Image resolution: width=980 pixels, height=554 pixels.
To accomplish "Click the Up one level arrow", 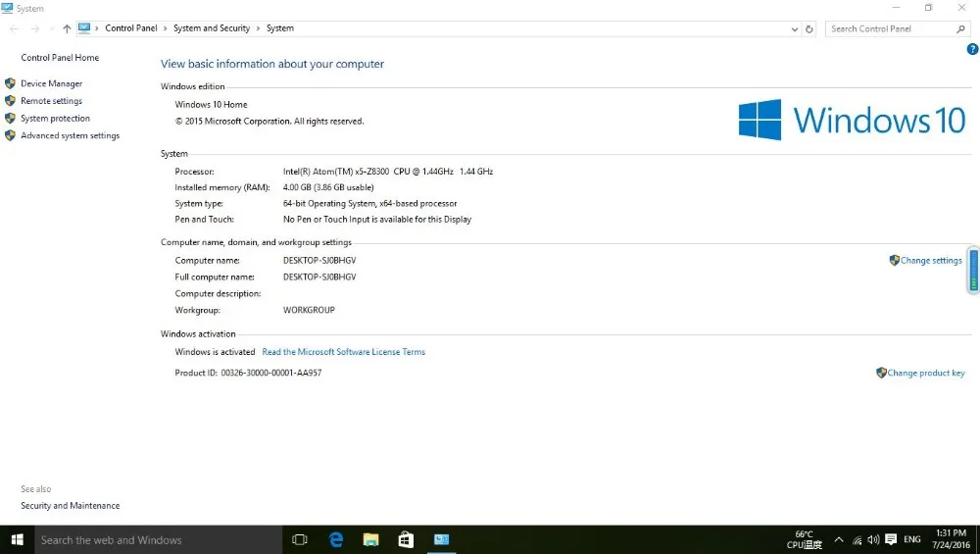I will click(67, 28).
